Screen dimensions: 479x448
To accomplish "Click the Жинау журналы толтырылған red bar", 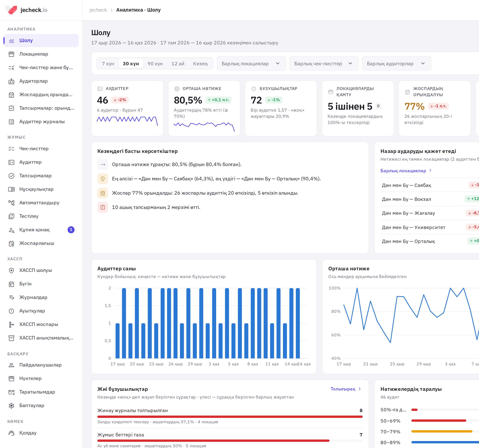I will pos(230,417).
